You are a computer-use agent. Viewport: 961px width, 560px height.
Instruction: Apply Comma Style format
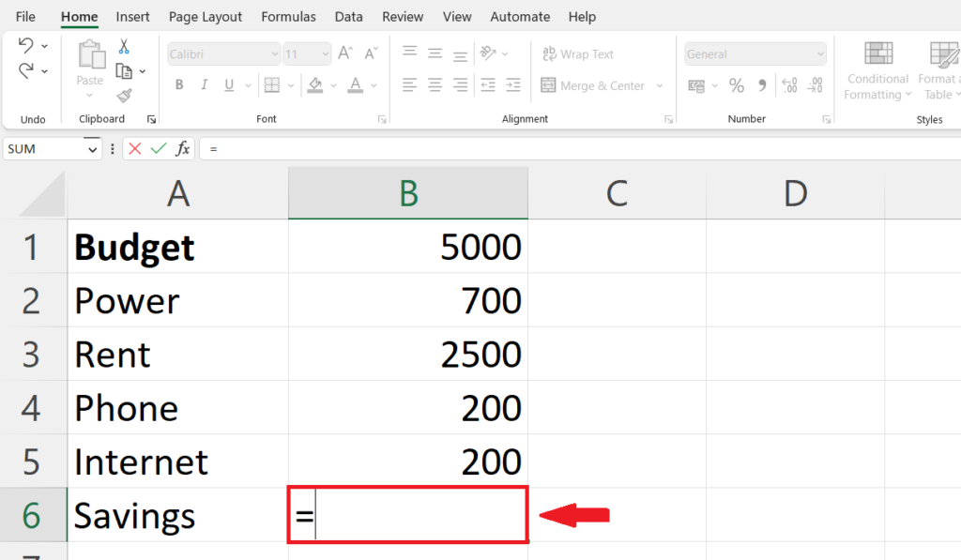pyautogui.click(x=762, y=85)
